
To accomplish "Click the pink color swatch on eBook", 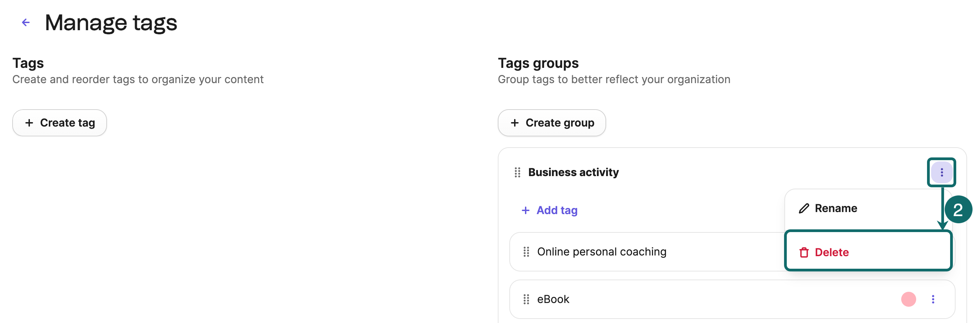I will click(x=909, y=300).
